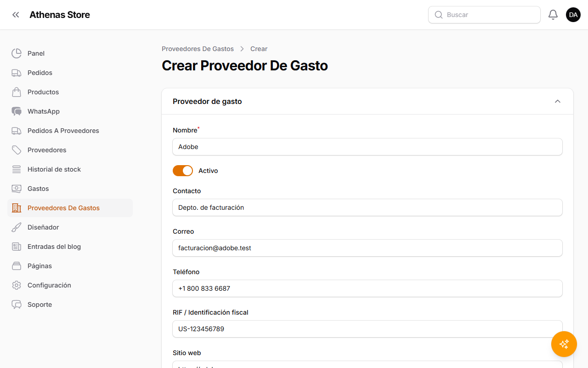Open Historial de stock
Image resolution: width=588 pixels, height=368 pixels.
click(x=70, y=169)
